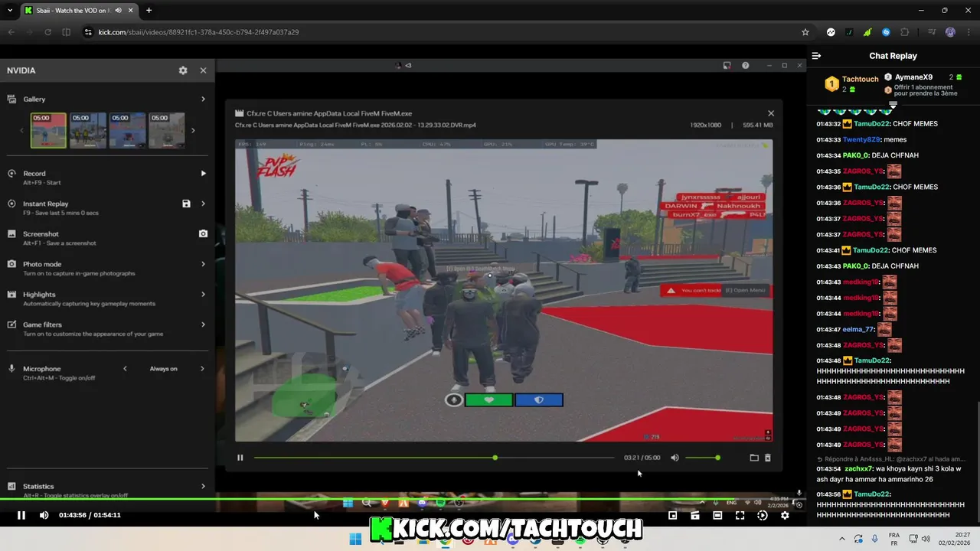Show hidden system tray icons

point(842,539)
